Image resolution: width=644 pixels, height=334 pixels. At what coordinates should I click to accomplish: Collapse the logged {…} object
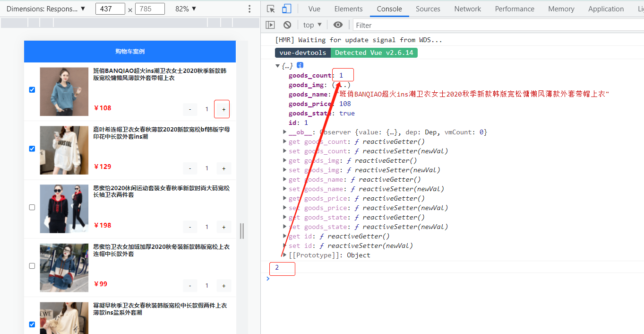[x=278, y=66]
